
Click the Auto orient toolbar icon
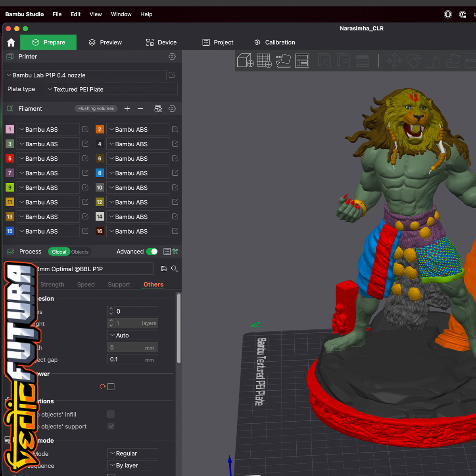[x=283, y=61]
